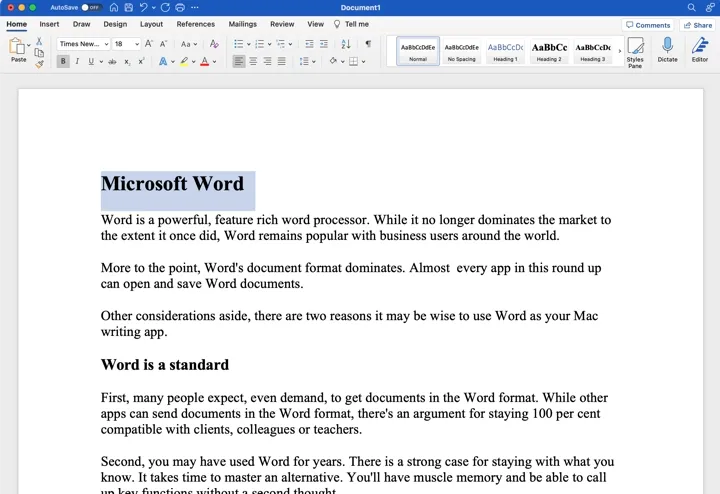The height and width of the screenshot is (494, 720).
Task: Go to the References tab
Action: (x=196, y=24)
